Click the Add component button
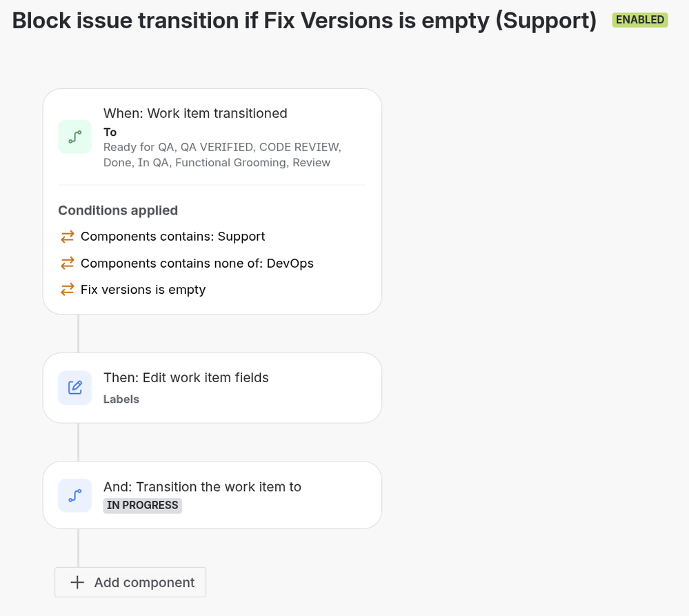This screenshot has height=616, width=689. click(x=130, y=582)
